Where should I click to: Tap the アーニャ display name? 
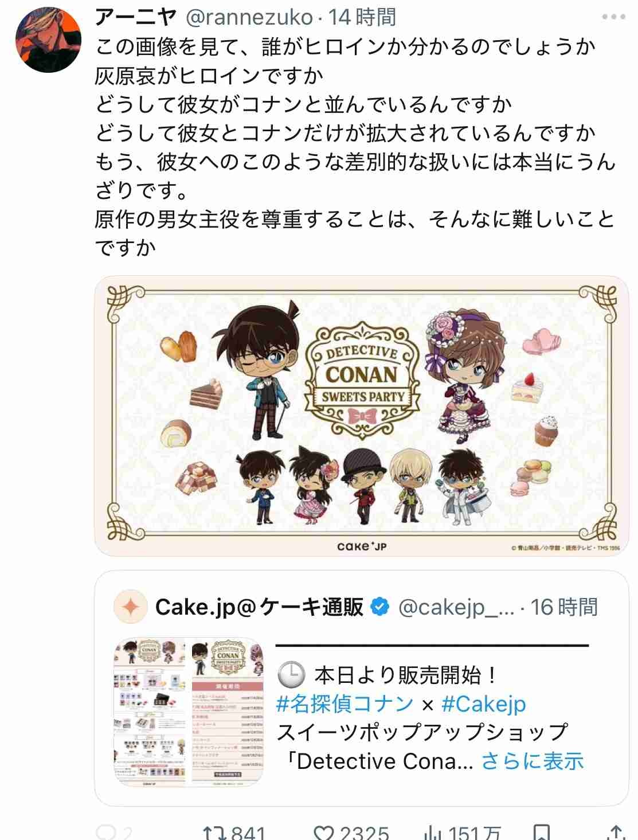[x=135, y=17]
